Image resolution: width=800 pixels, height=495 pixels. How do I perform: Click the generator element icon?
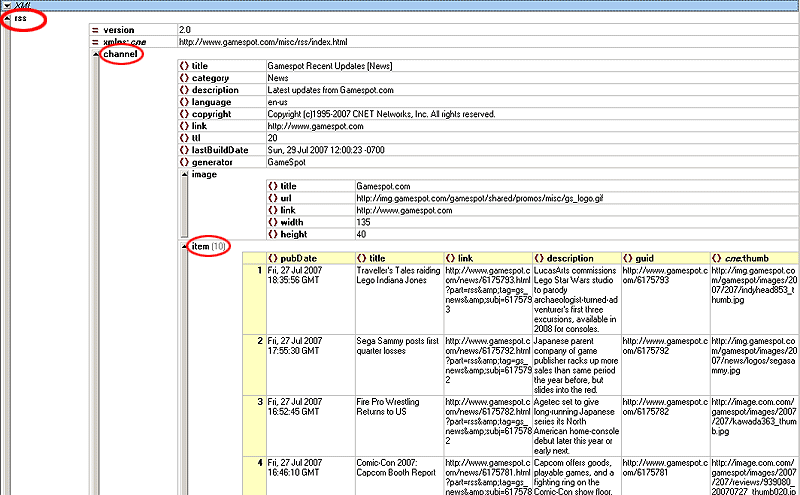coord(184,162)
